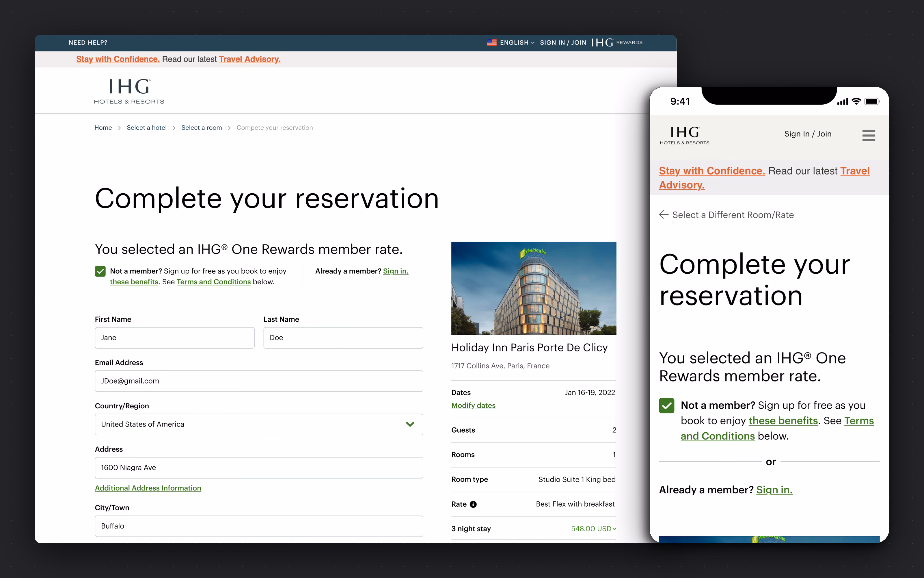Click the Rate info icon
The width and height of the screenshot is (924, 578).
click(473, 504)
